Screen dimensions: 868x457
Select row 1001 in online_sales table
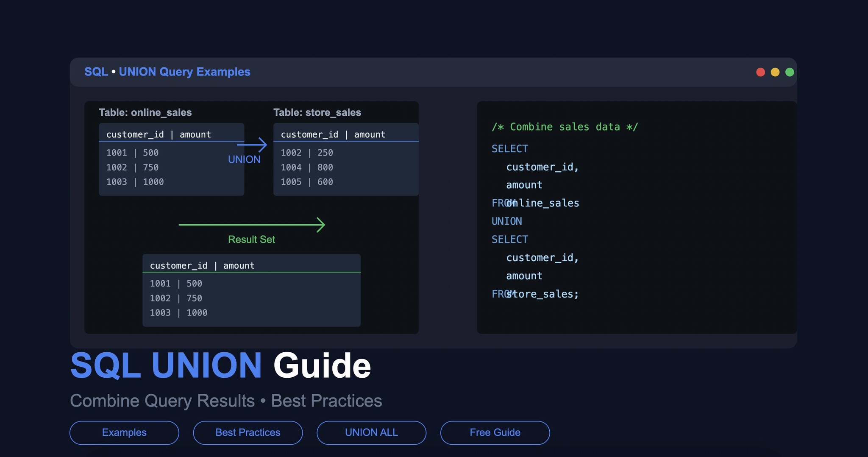132,153
